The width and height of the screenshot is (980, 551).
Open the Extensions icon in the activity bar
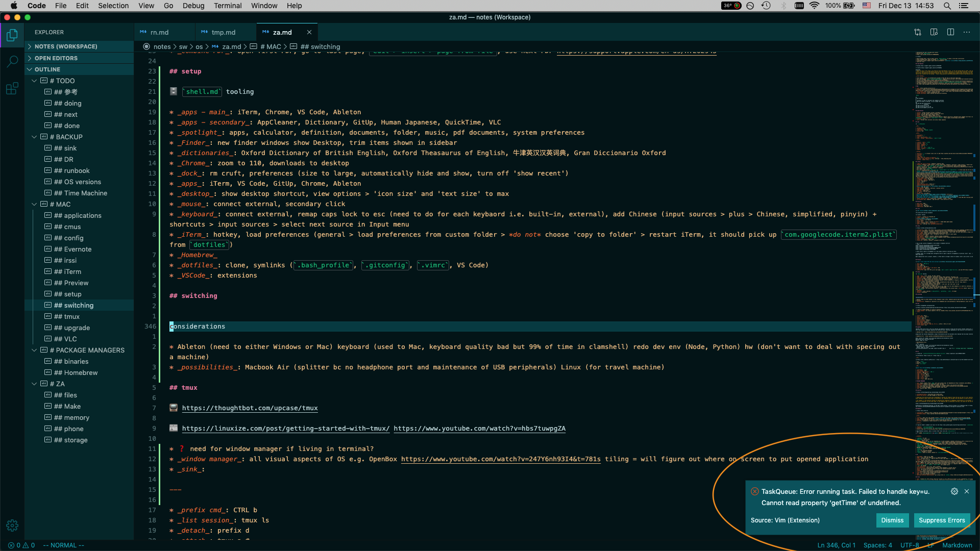click(12, 88)
